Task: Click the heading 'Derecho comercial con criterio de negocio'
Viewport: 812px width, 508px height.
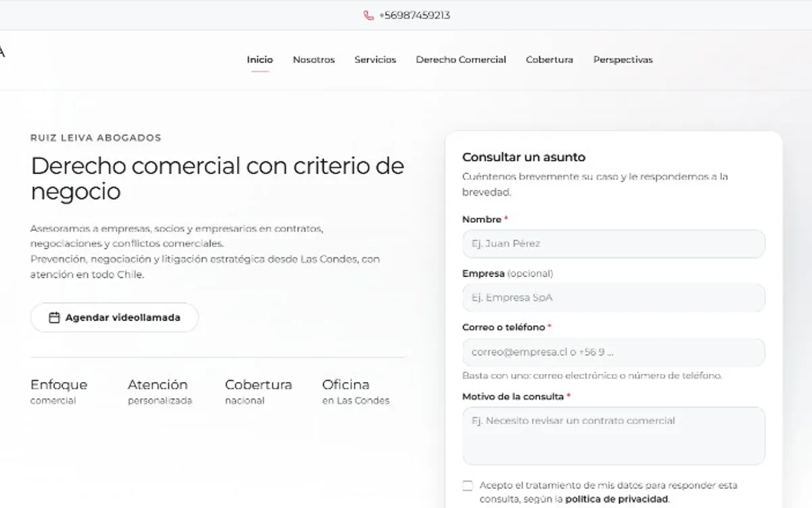Action: pyautogui.click(x=218, y=178)
